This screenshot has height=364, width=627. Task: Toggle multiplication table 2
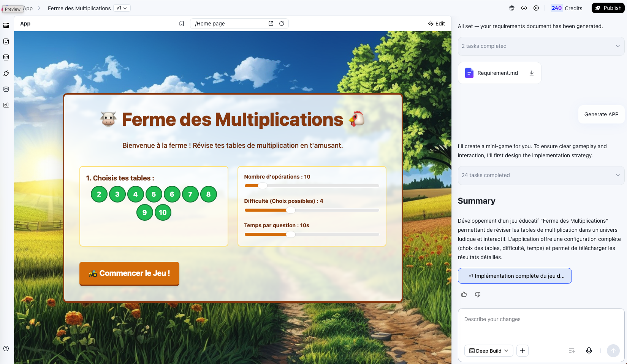click(99, 194)
